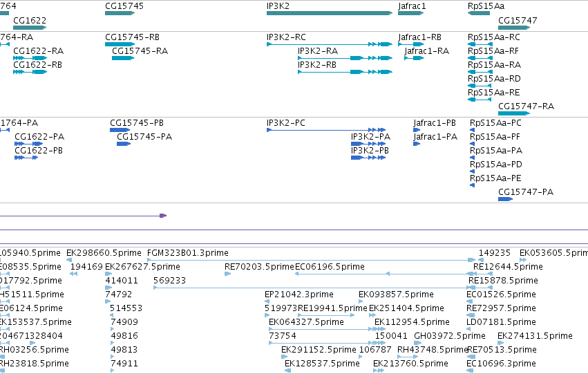
Task: Click protein CG15745-PA
Action: (144, 137)
